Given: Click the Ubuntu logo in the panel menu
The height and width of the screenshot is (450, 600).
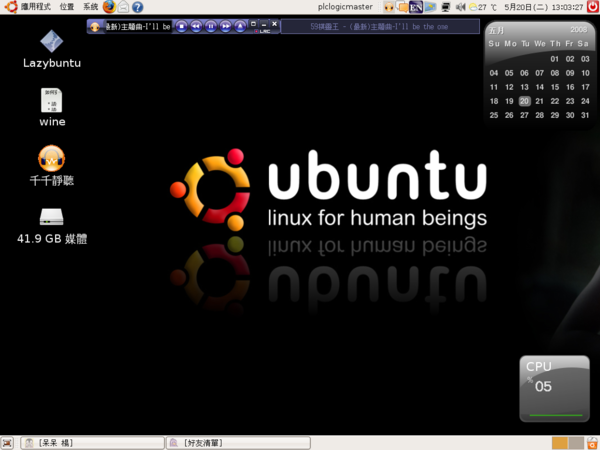Looking at the screenshot, I should click(x=11, y=7).
